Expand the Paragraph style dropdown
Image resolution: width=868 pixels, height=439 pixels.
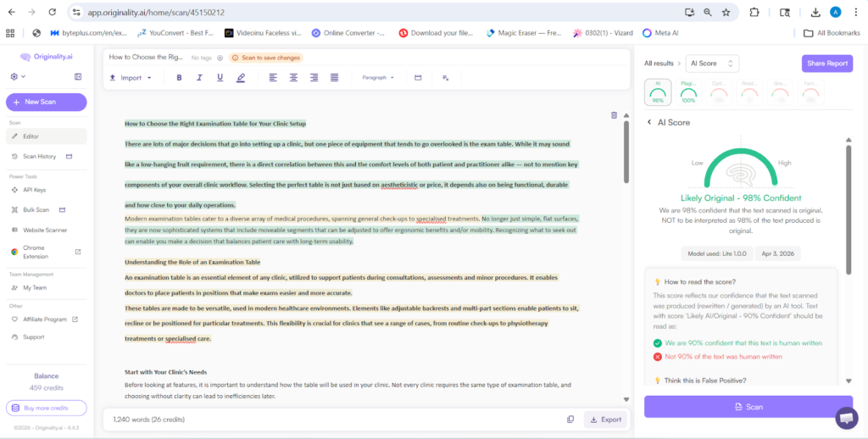(378, 78)
